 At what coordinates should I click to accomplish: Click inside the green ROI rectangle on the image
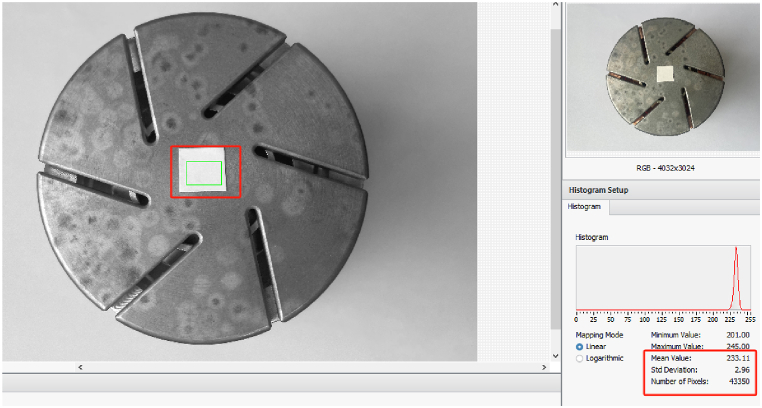pos(204,173)
